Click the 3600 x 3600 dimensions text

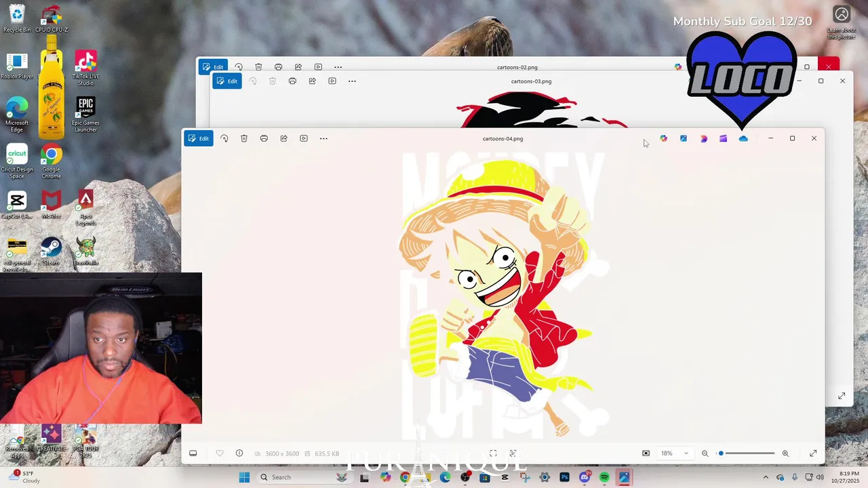click(x=282, y=453)
